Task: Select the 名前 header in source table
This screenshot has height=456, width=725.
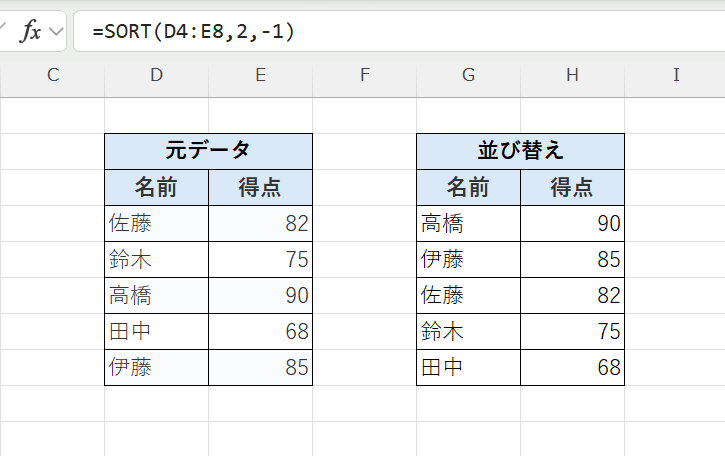Action: [x=156, y=187]
